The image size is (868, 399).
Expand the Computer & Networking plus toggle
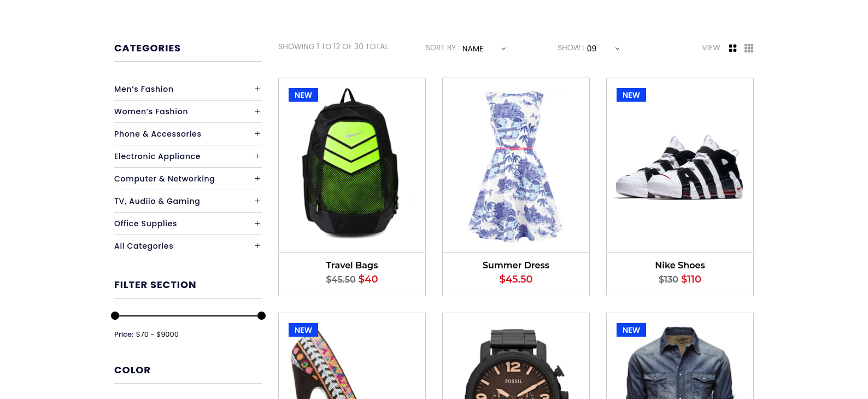(x=257, y=179)
